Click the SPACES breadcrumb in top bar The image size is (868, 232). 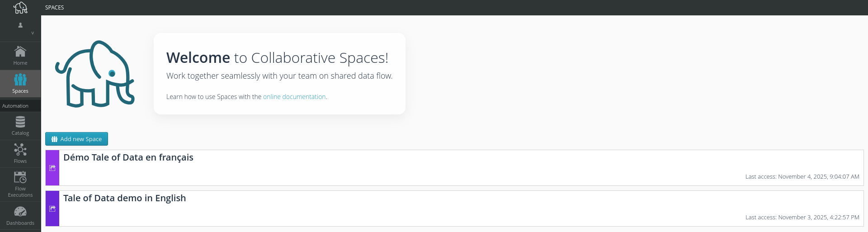[x=55, y=8]
